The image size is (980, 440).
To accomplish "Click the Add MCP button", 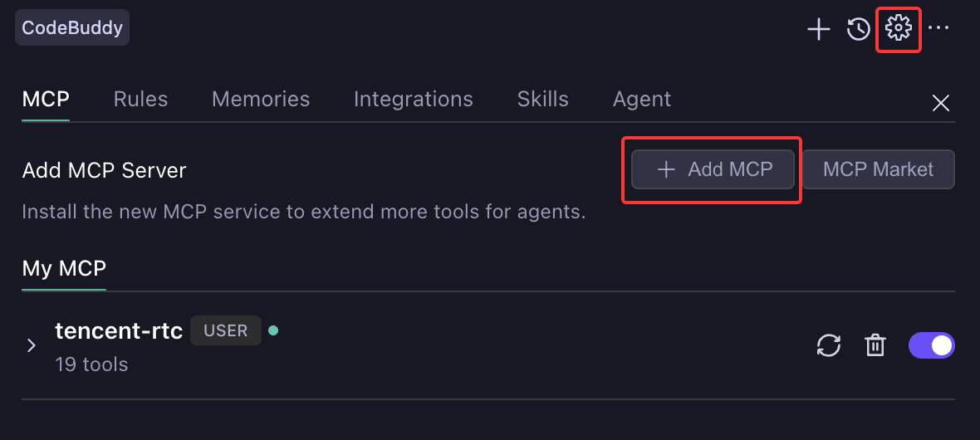I will 714,170.
